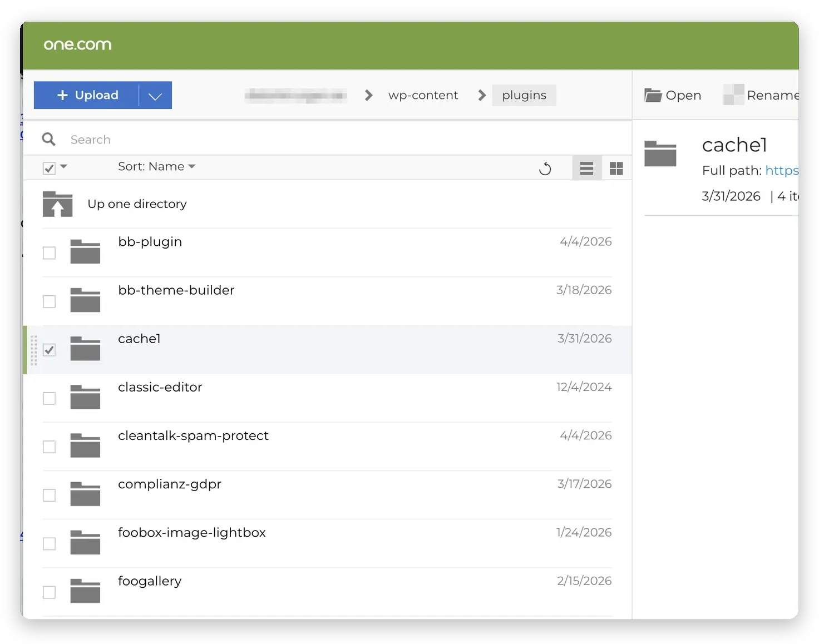Click the refresh icon
Image resolution: width=819 pixels, height=644 pixels.
coord(545,169)
